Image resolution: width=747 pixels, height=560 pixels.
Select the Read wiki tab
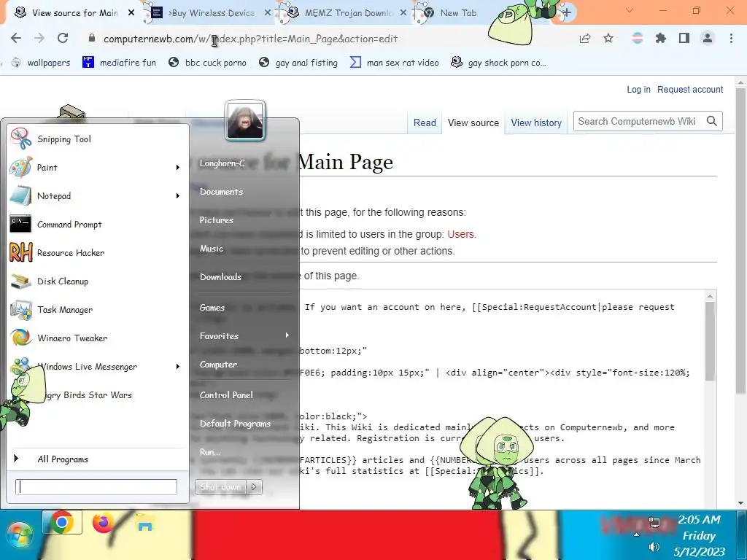point(425,122)
